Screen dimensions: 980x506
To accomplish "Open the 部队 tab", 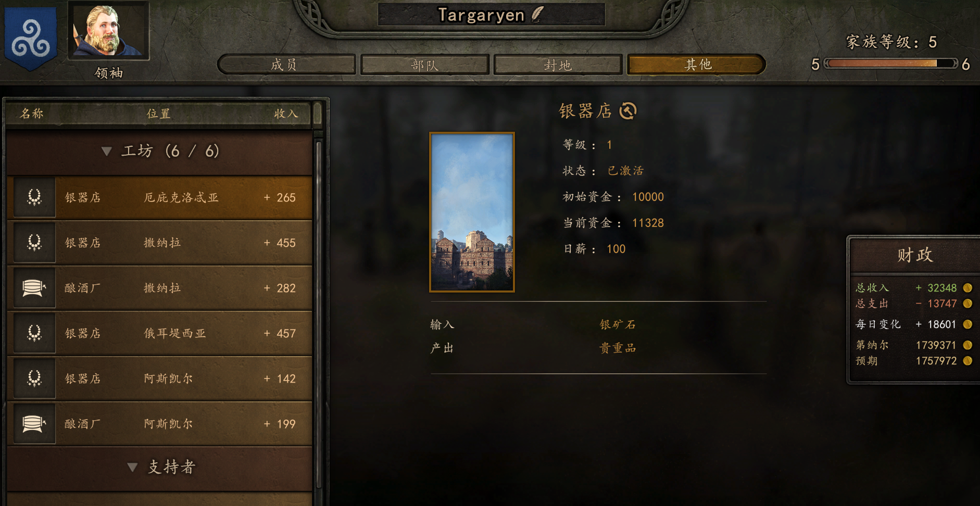I will coord(425,65).
